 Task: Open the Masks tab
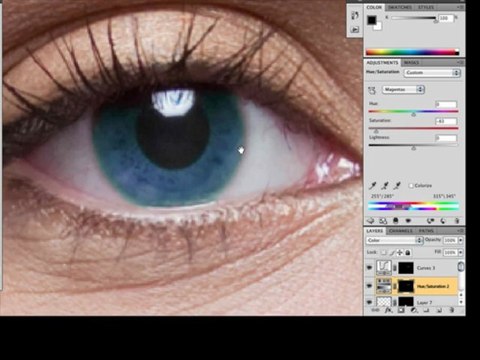point(411,63)
